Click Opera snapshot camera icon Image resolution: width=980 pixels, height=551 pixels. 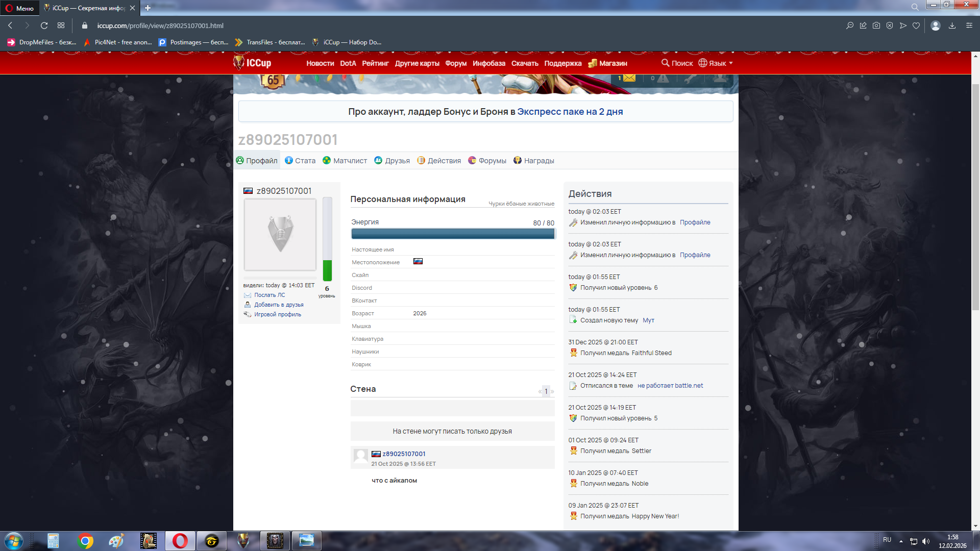876,26
